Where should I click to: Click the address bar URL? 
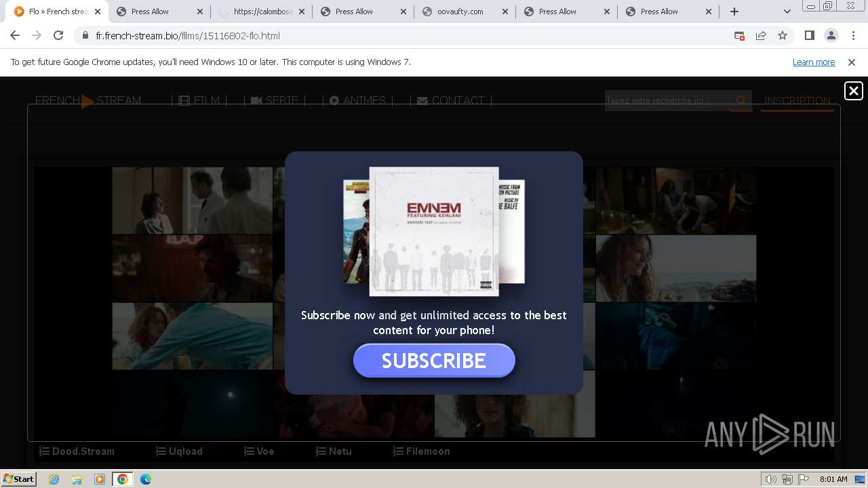(188, 35)
